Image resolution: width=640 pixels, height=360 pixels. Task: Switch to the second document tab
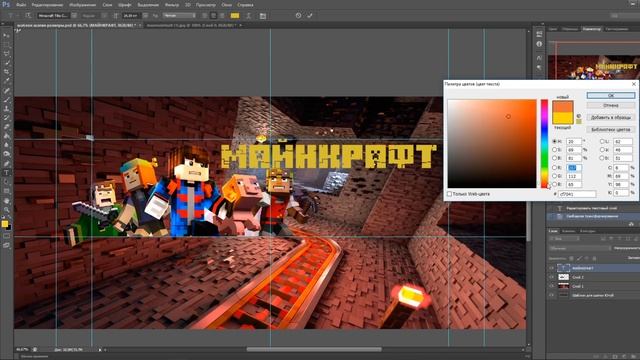(x=191, y=25)
